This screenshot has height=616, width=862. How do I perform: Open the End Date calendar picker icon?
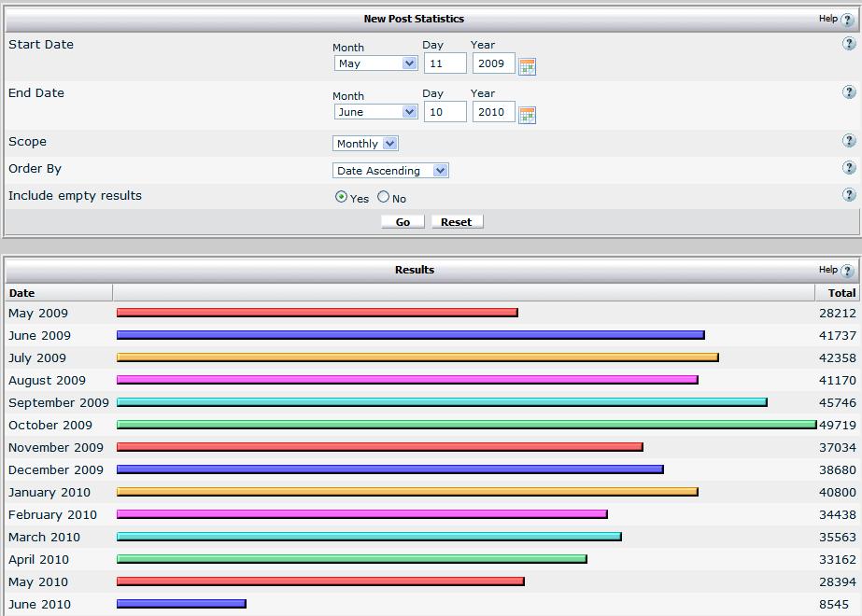[527, 115]
